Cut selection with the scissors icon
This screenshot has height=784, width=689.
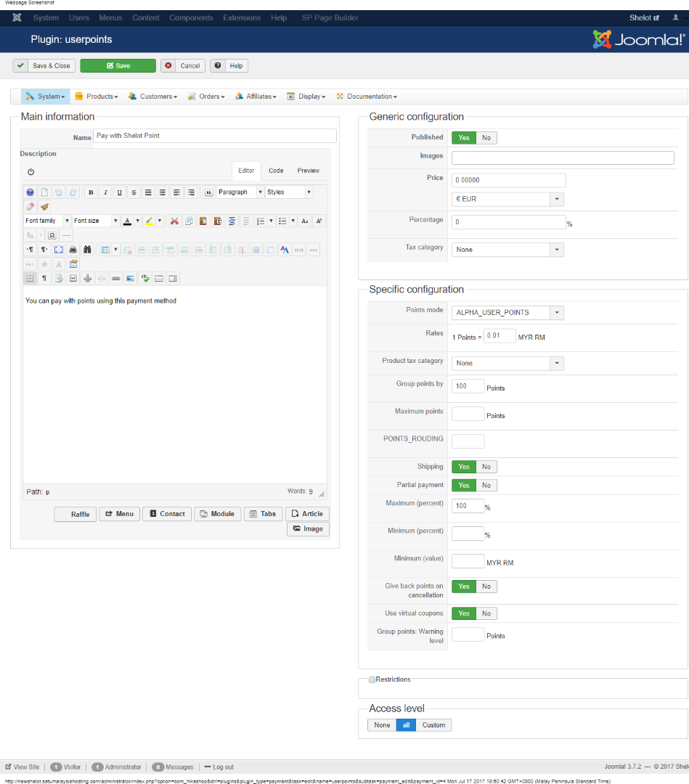click(174, 221)
